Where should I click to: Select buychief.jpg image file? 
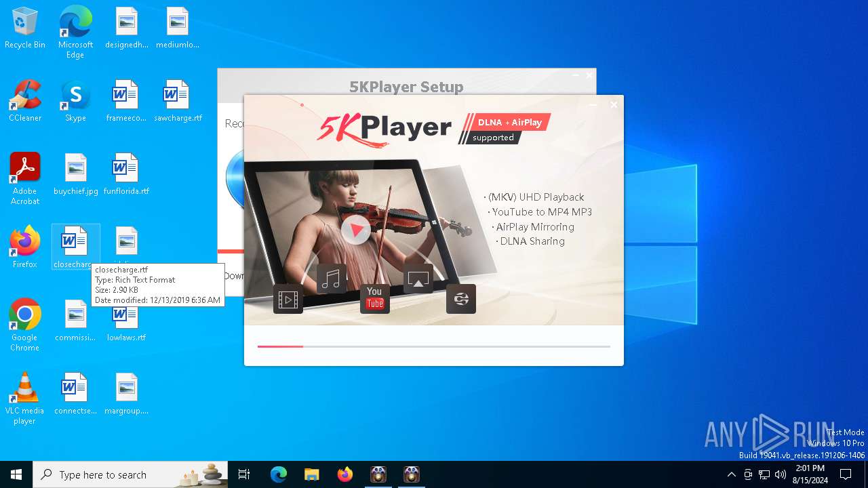76,175
